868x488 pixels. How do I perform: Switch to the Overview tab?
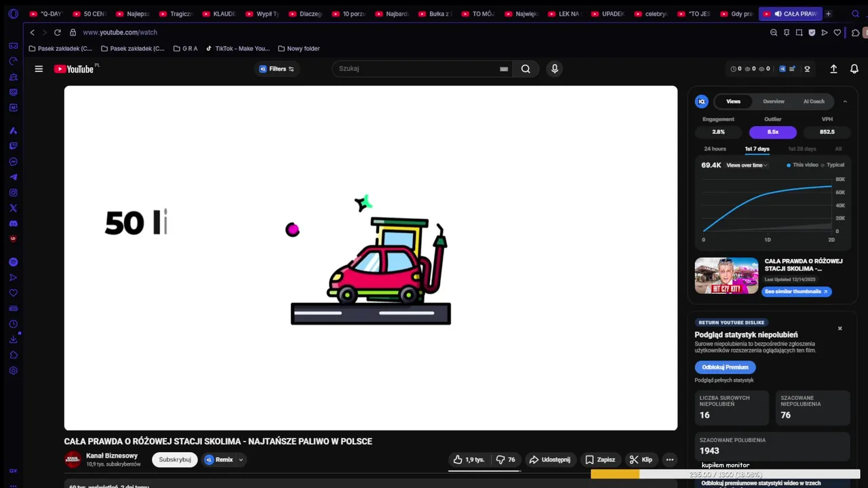point(773,102)
